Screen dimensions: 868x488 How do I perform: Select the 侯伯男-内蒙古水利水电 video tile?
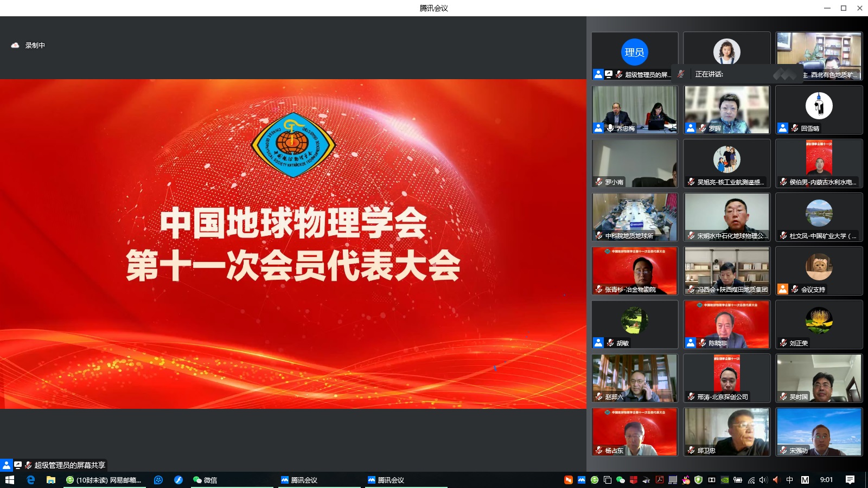click(x=819, y=163)
